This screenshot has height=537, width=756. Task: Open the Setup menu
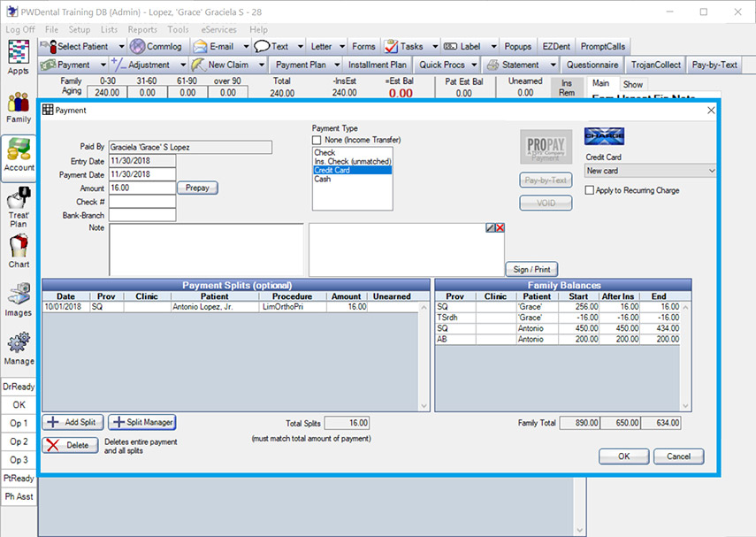click(x=79, y=29)
